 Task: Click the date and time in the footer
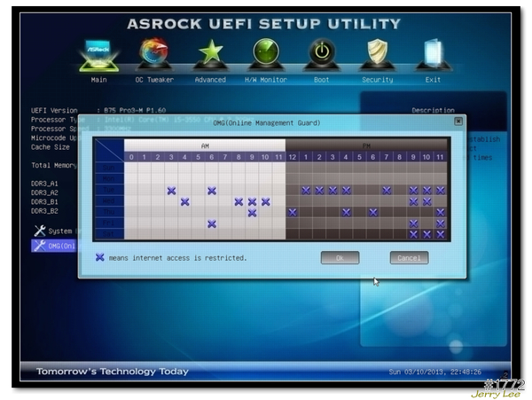click(435, 372)
